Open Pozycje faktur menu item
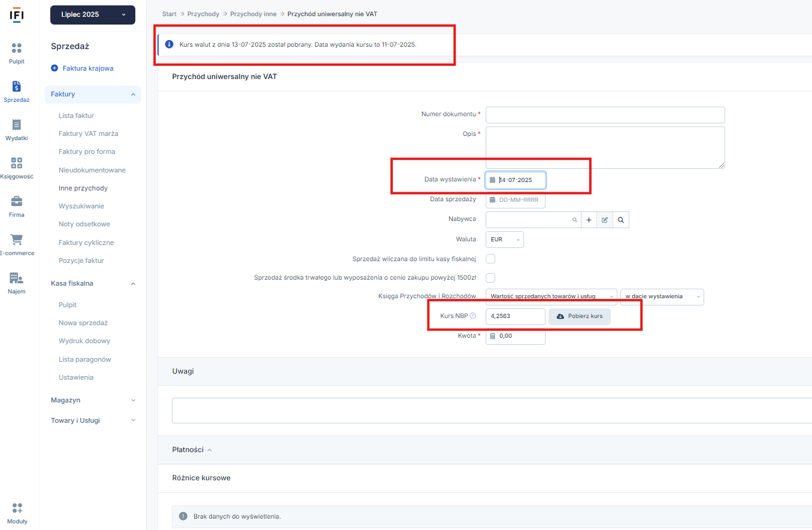This screenshot has width=812, height=530. tap(81, 261)
